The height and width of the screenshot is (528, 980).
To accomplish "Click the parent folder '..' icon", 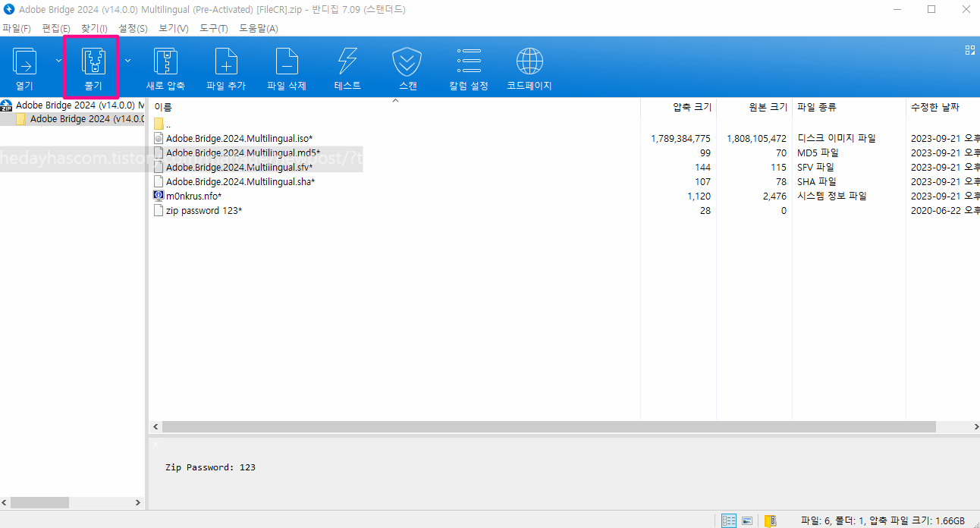I will (159, 124).
